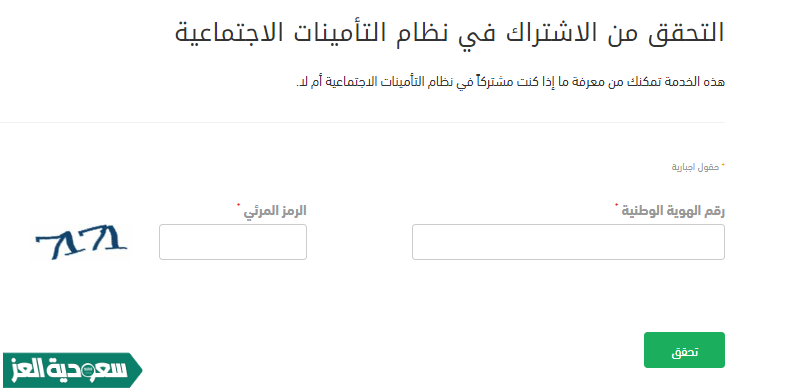Submit with the green تحقق button
Viewport: 787px width, 389px height.
pyautogui.click(x=684, y=350)
